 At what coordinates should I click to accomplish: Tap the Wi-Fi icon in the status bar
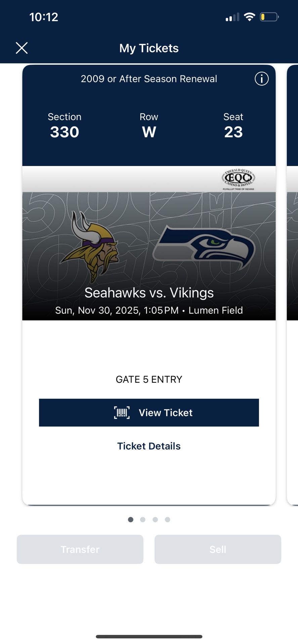(x=249, y=16)
